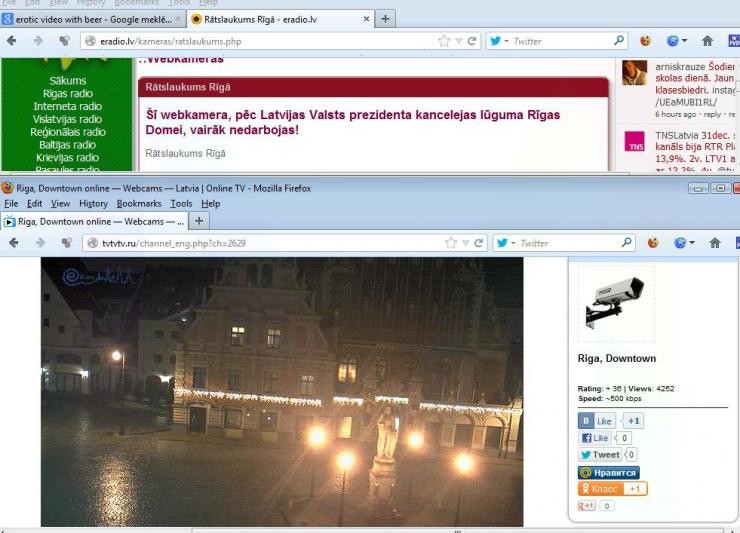Close the Rātslaukums Rīgā tab
The width and height of the screenshot is (740, 533).
click(x=366, y=19)
